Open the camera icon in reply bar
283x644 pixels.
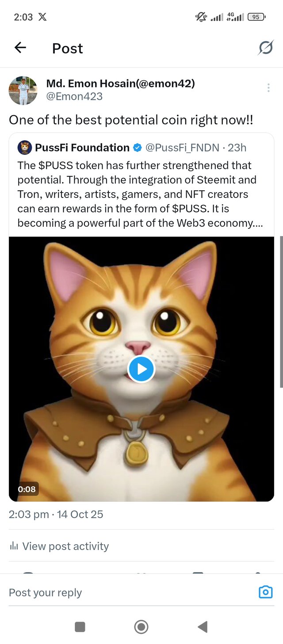[265, 592]
